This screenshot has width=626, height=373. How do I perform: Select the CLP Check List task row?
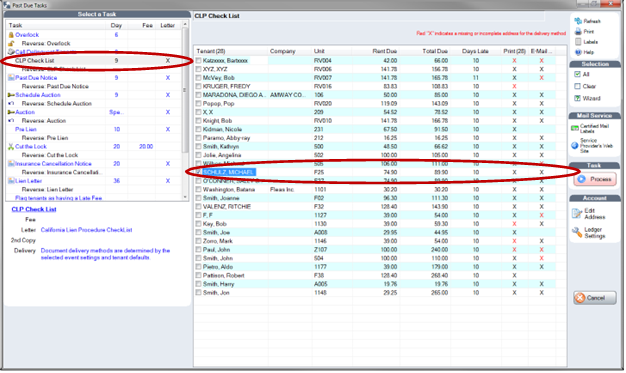coord(94,60)
